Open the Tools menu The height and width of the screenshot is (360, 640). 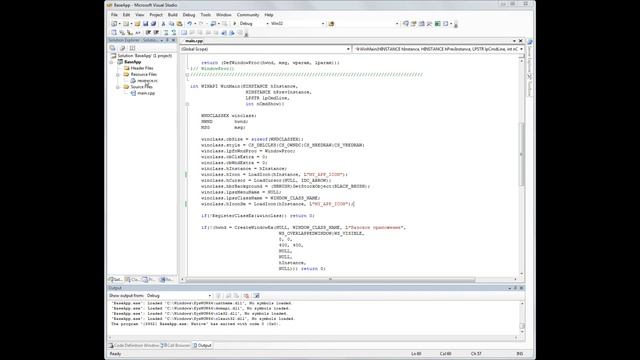[x=206, y=15]
